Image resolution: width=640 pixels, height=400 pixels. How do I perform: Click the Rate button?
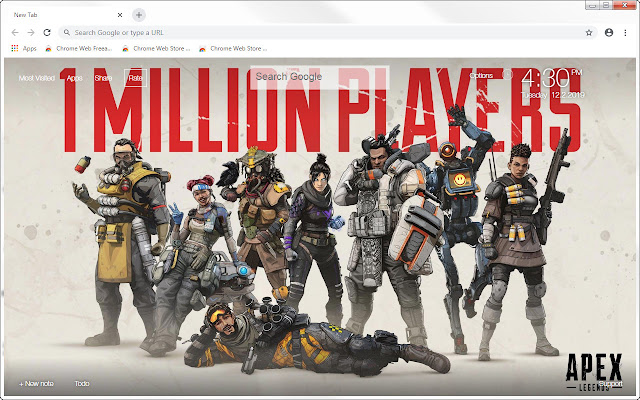click(136, 78)
